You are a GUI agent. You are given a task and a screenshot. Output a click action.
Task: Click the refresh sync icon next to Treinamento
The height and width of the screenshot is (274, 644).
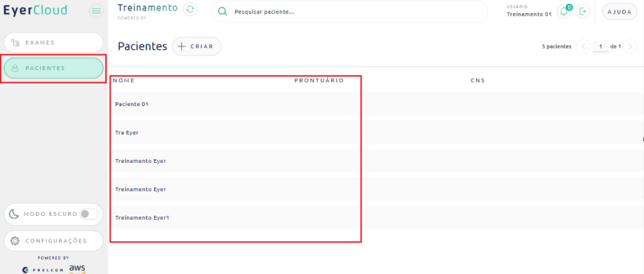190,9
